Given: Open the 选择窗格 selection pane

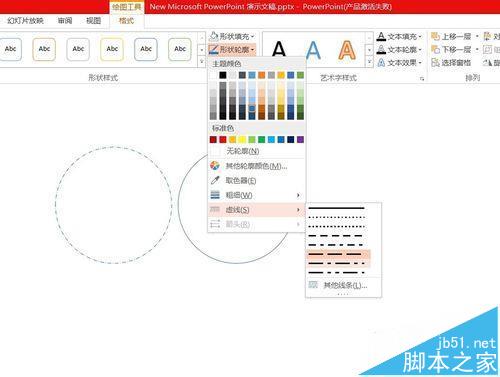Looking at the screenshot, I should (451, 62).
